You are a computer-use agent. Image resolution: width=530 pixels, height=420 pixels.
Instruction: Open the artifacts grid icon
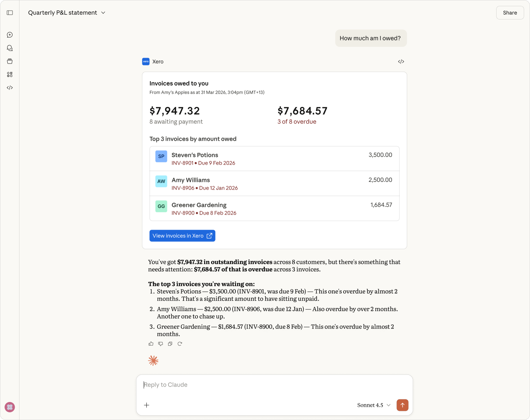[10, 75]
